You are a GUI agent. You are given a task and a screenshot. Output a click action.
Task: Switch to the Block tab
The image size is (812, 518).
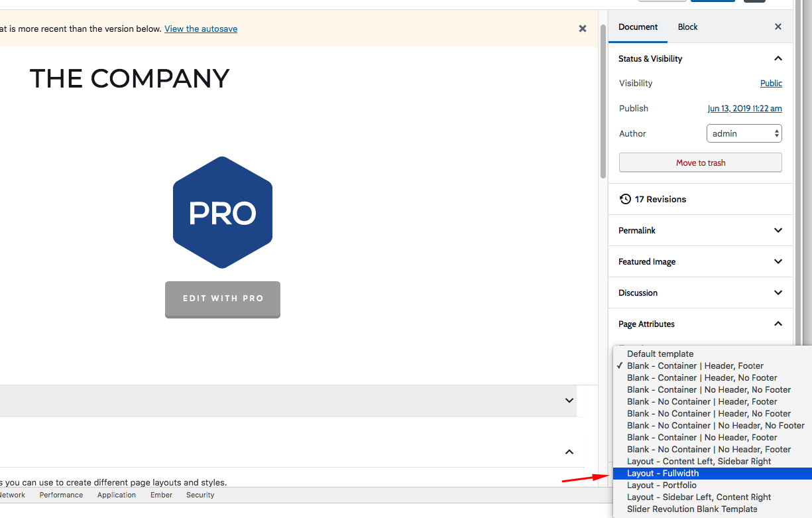pos(687,27)
